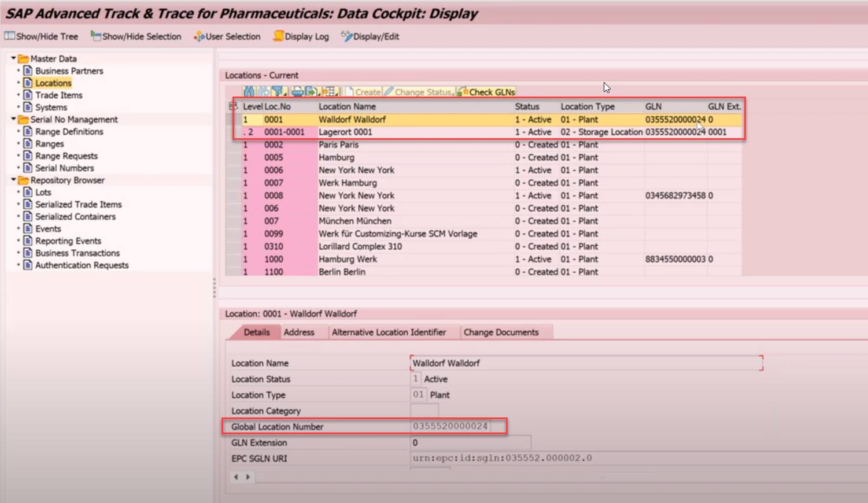
Task: Click the Location Category field
Action: tap(424, 410)
